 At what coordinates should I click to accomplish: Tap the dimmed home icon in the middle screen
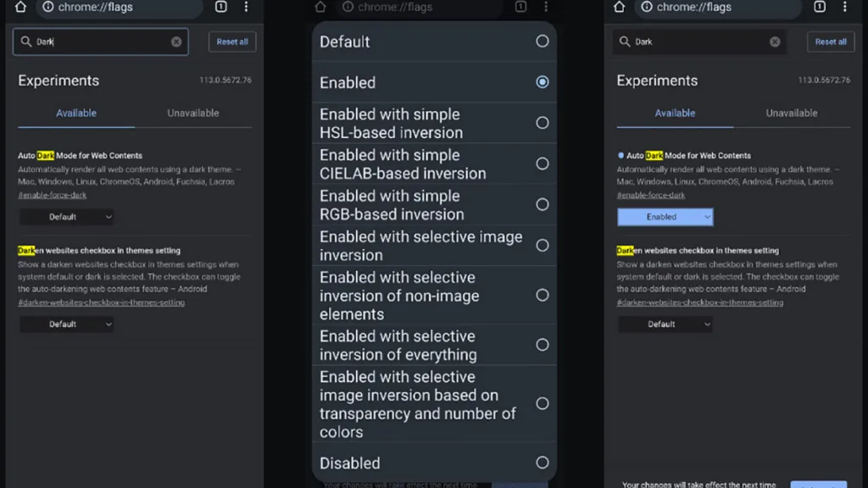[x=320, y=7]
